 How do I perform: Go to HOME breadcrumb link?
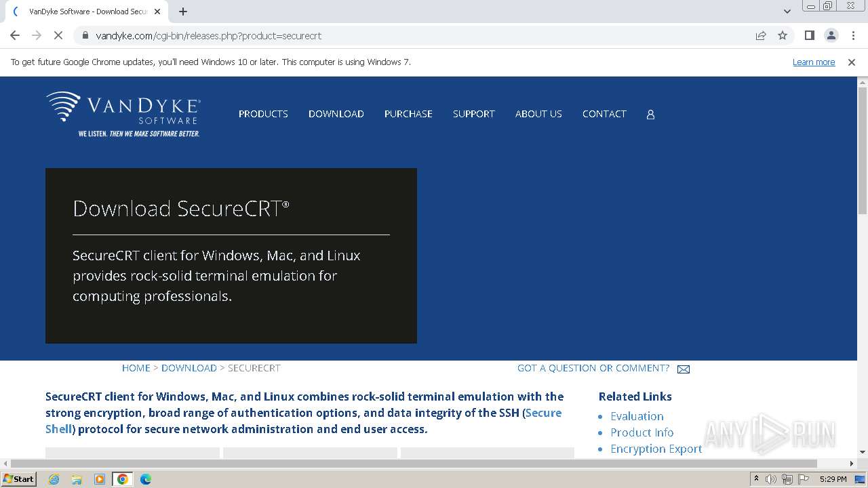136,368
